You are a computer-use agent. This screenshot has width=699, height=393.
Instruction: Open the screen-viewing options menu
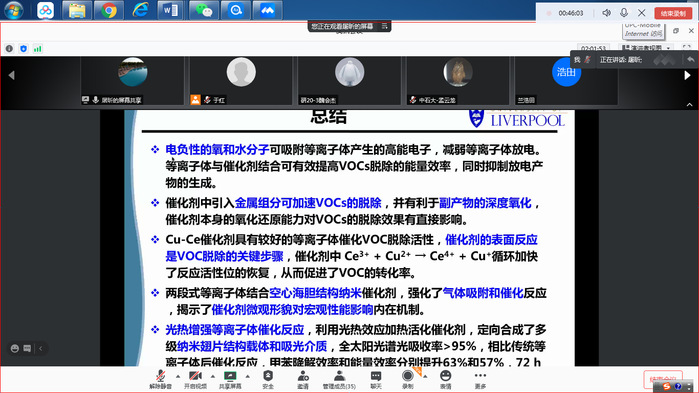click(384, 26)
